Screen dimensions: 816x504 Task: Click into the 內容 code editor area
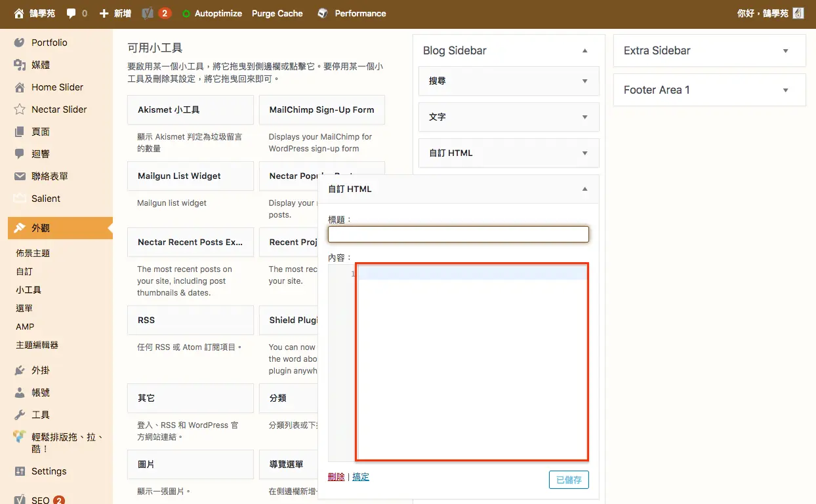472,362
